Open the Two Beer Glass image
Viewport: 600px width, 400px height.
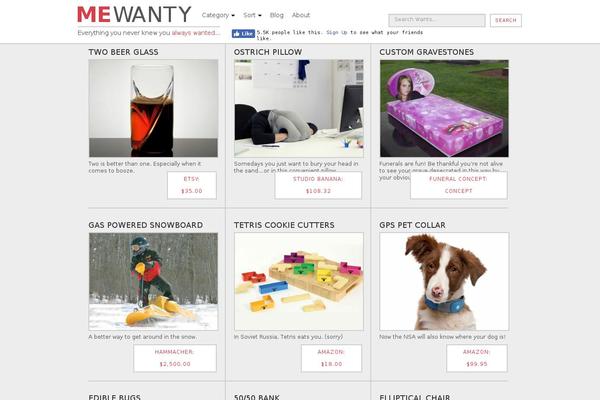coord(153,108)
